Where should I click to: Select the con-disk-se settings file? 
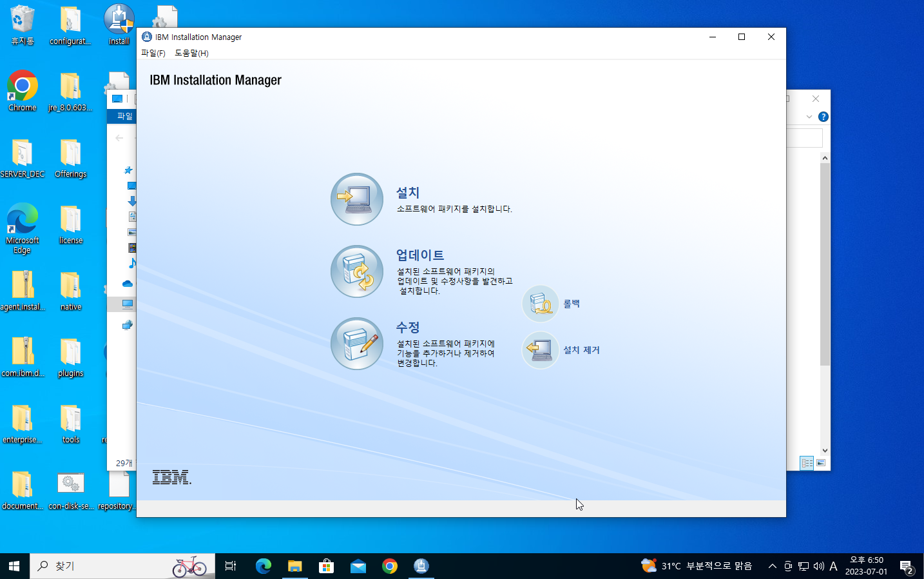[x=70, y=491]
